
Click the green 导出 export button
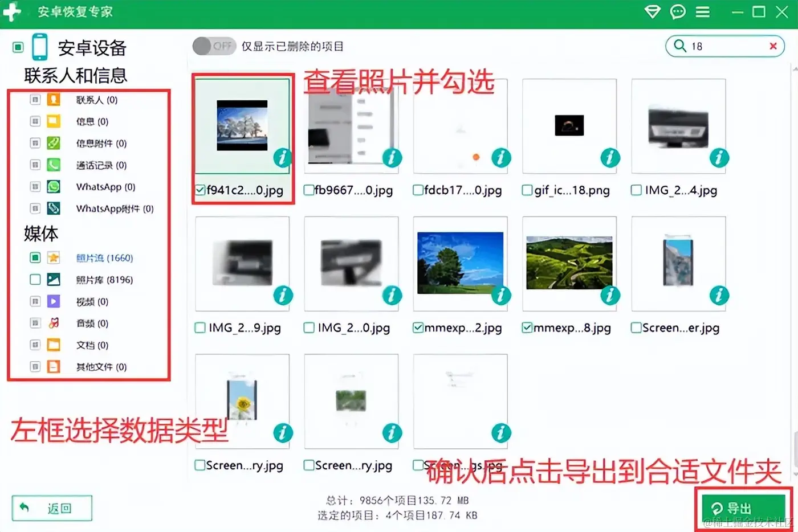tap(743, 508)
